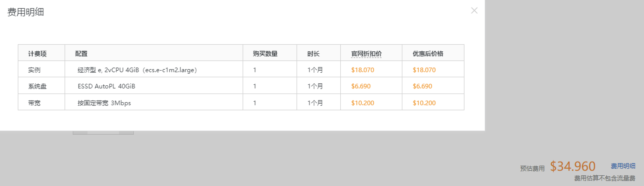This screenshot has width=644, height=186.
Task: Click the ESSD AutoPL 40GiB configuration text
Action: tap(106, 86)
